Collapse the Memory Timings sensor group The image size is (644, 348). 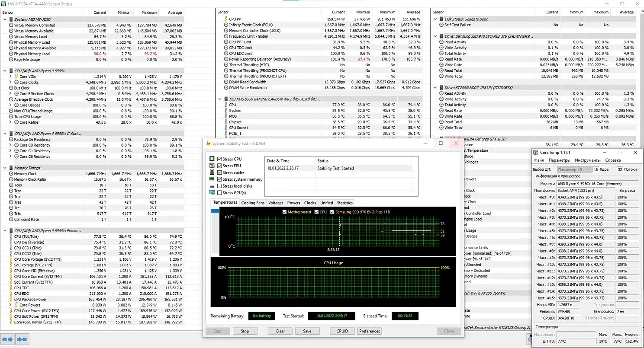pyautogui.click(x=5, y=168)
